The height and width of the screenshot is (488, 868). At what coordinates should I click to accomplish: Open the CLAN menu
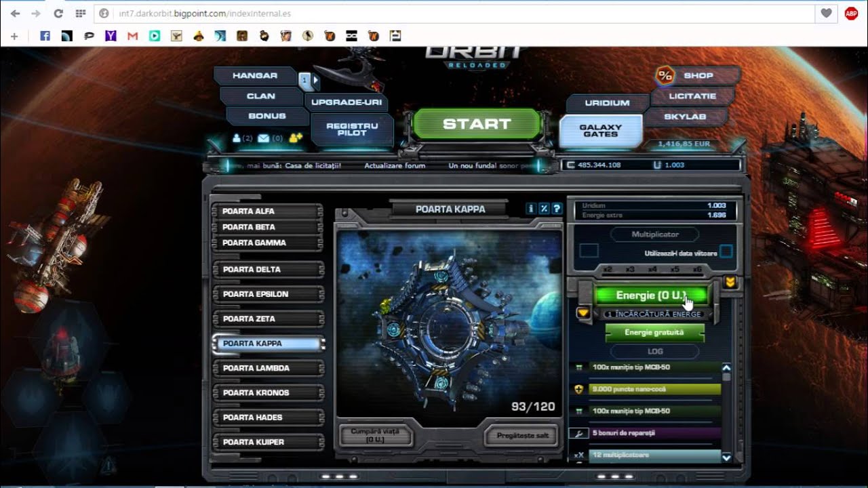click(260, 96)
